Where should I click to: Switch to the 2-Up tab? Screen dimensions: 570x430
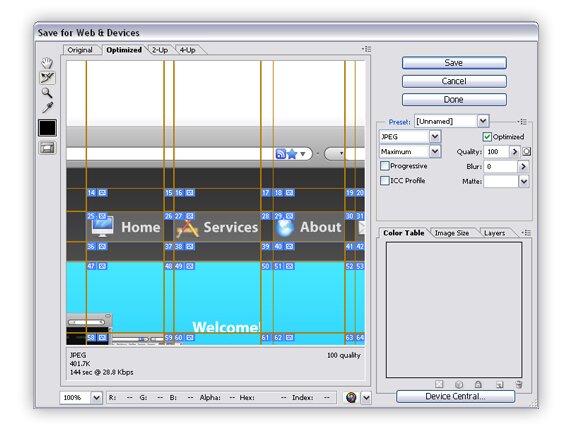160,50
